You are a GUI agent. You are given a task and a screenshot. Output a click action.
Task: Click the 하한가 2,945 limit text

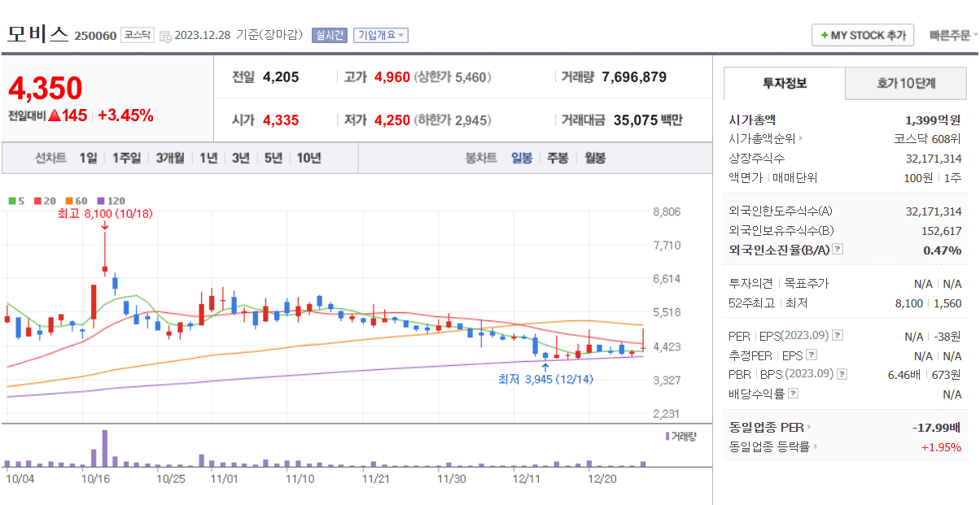tap(453, 120)
